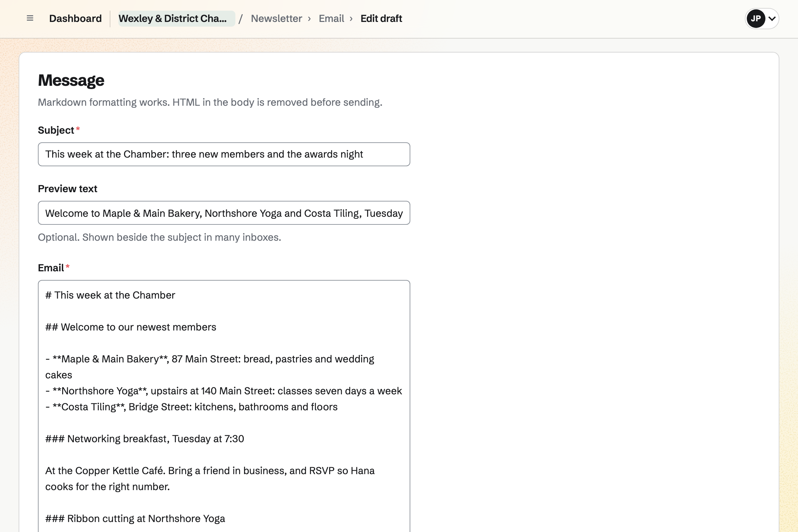
Task: Navigate to the Email breadcrumb
Action: [x=331, y=18]
